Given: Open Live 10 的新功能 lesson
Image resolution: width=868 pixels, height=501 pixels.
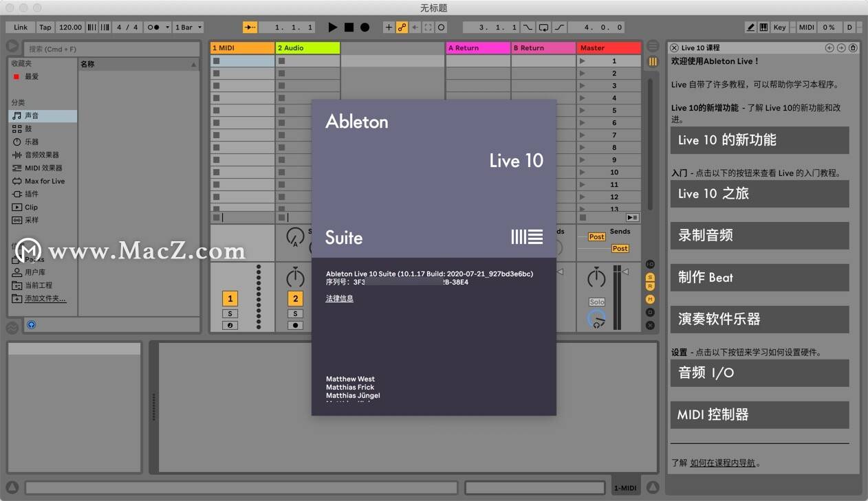Looking at the screenshot, I should (x=760, y=140).
